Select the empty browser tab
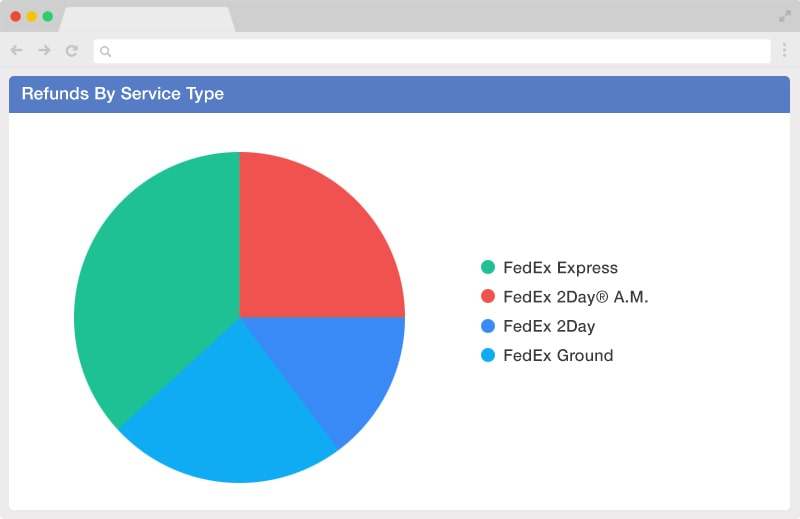This screenshot has width=800, height=519. (147, 19)
